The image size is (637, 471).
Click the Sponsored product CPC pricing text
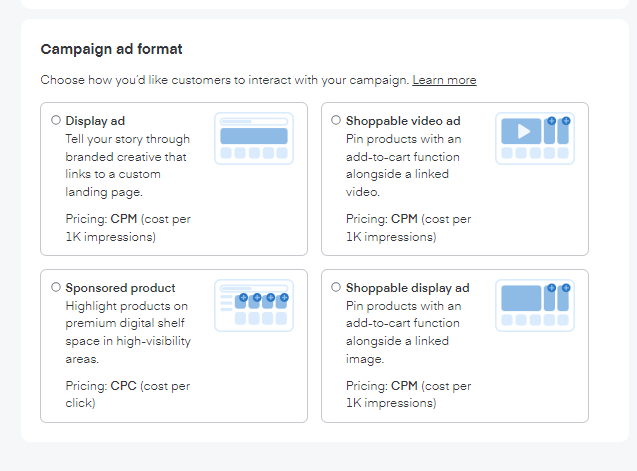click(x=127, y=394)
